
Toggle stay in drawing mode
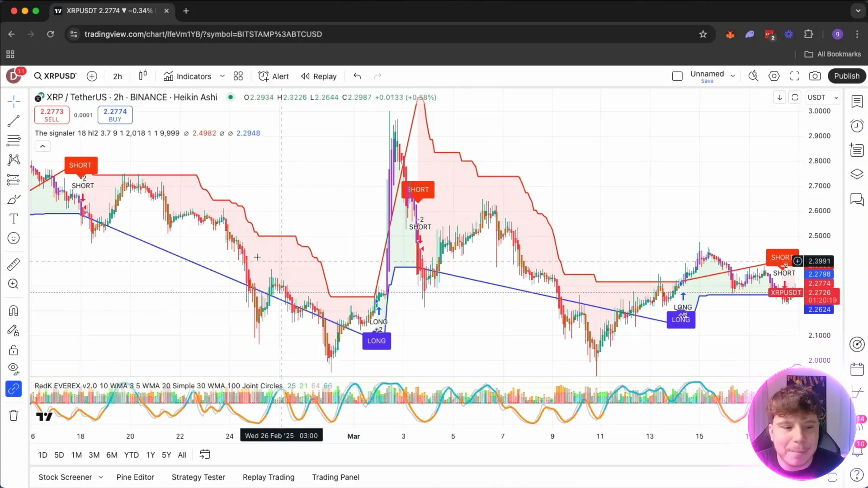tap(14, 331)
